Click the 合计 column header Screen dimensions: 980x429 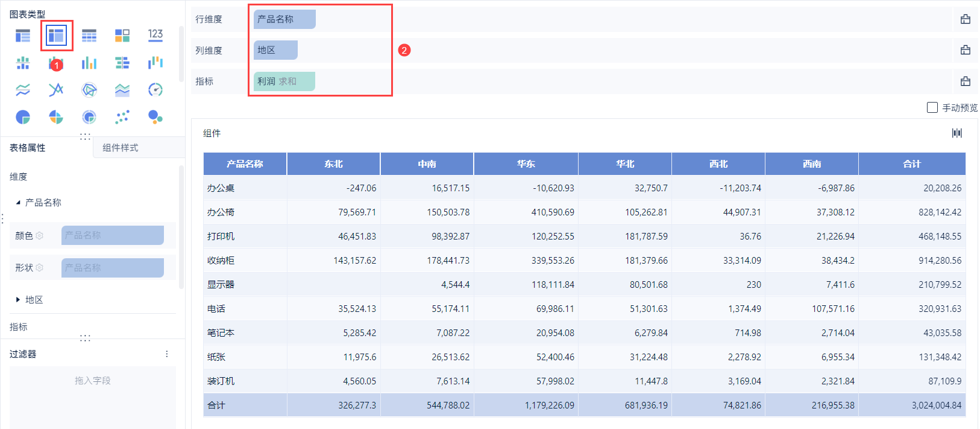pos(912,164)
